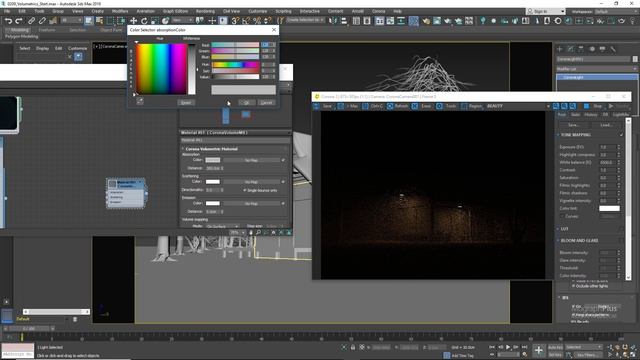Viewport: 640px width, 360px height.
Task: Click the eyedropper sample color icon
Action: [140, 101]
